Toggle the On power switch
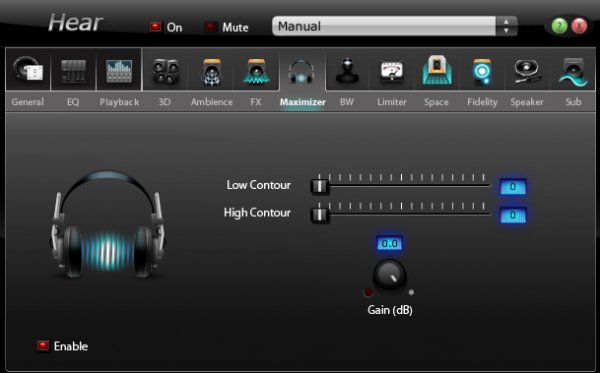Viewport: 600px width, 373px height. tap(155, 27)
